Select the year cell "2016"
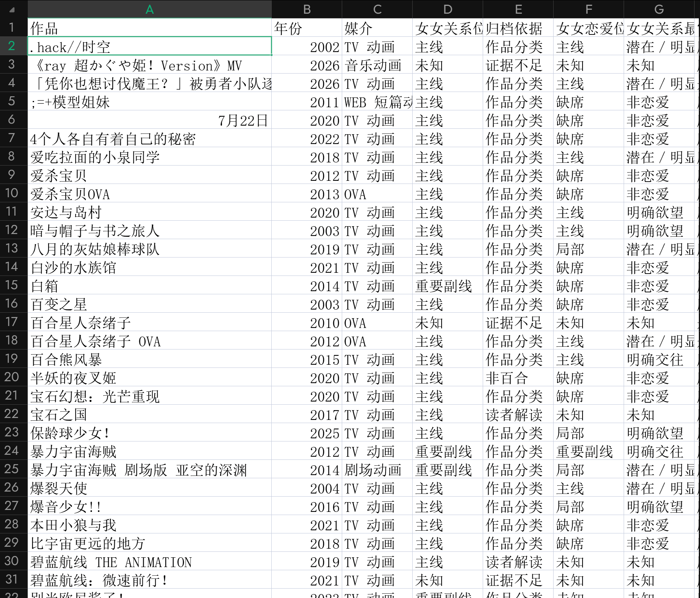The image size is (700, 598). (x=307, y=506)
